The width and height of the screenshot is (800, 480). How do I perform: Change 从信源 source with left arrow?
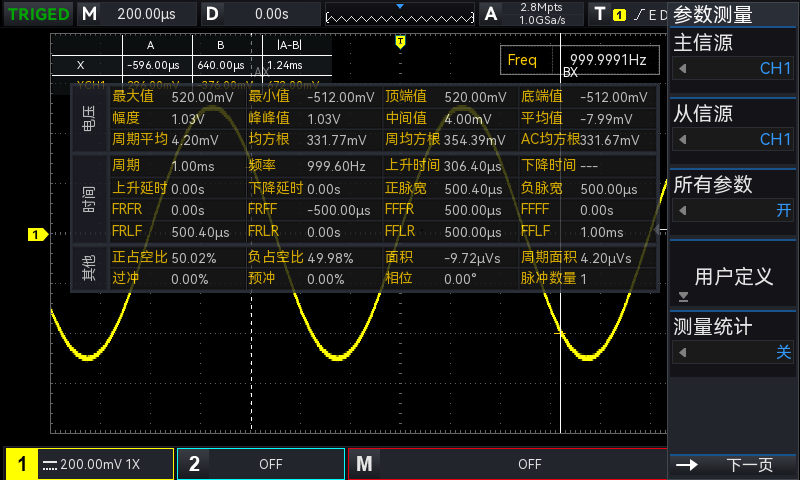point(683,139)
